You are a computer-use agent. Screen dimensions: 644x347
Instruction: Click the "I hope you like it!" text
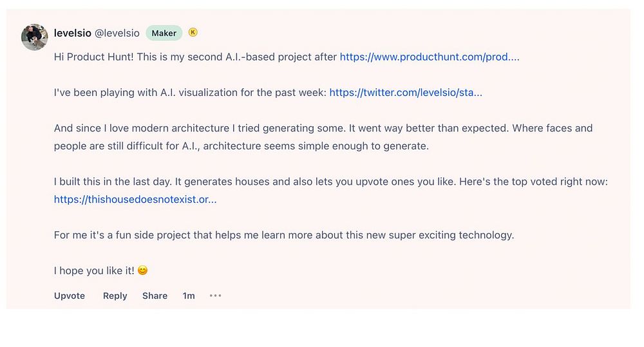tap(94, 270)
